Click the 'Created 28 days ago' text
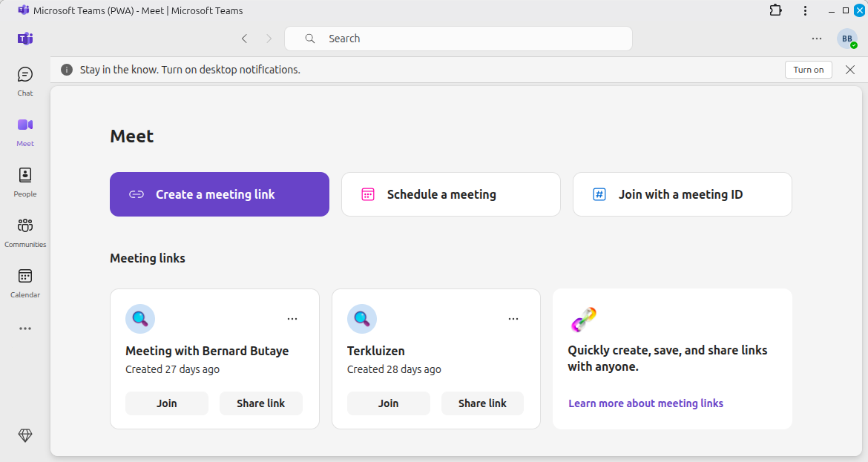 point(394,369)
